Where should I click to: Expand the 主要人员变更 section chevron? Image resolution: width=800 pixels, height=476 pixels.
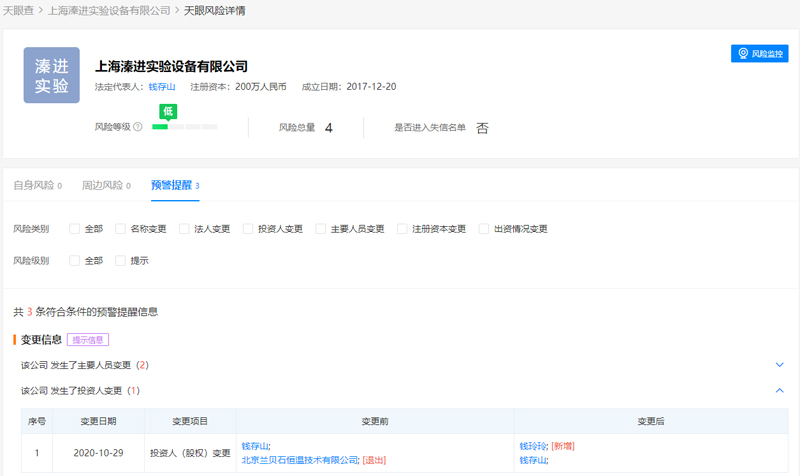click(x=780, y=365)
